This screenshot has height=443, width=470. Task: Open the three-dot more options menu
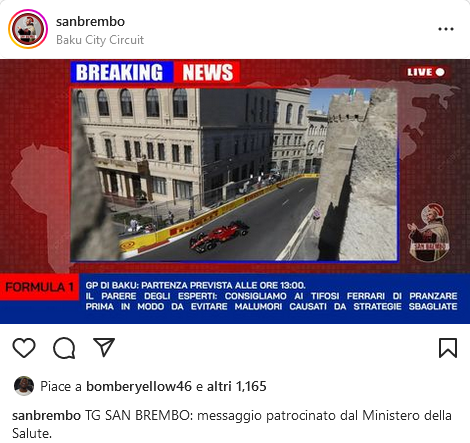pos(446,29)
